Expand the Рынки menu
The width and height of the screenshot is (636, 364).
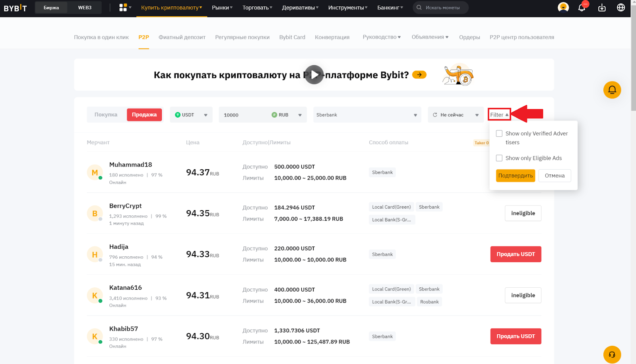(x=222, y=8)
